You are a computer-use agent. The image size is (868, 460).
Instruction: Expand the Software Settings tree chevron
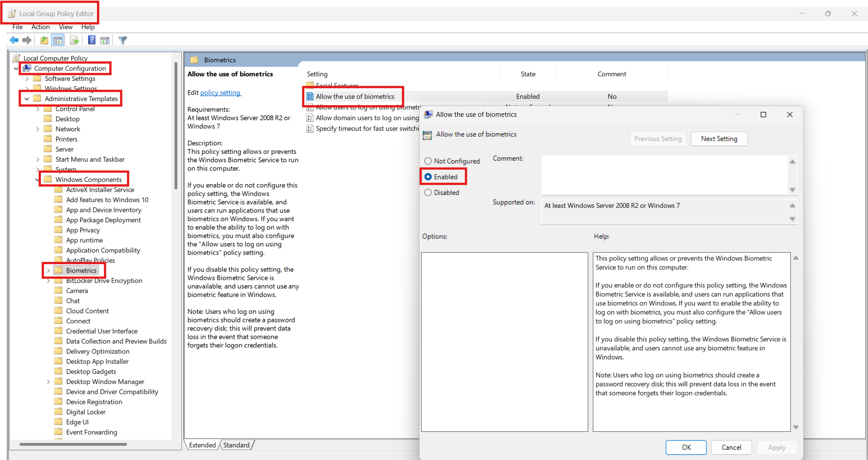click(27, 79)
